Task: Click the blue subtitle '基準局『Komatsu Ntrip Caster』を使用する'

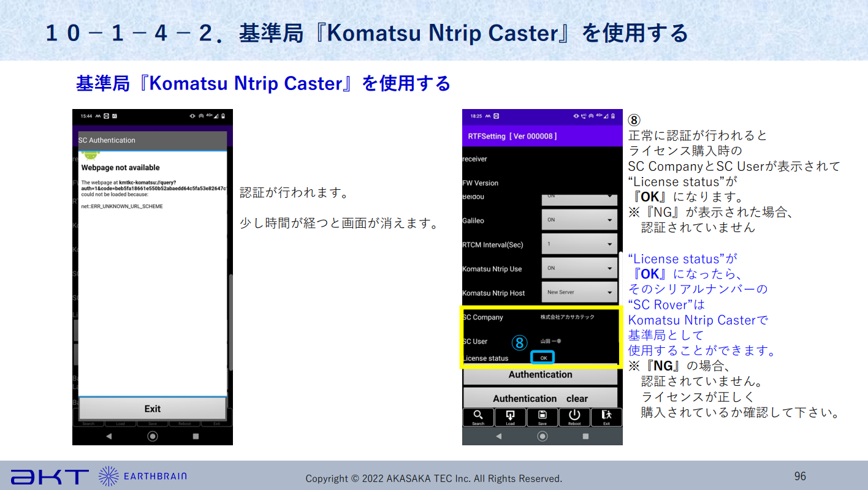Action: (263, 83)
